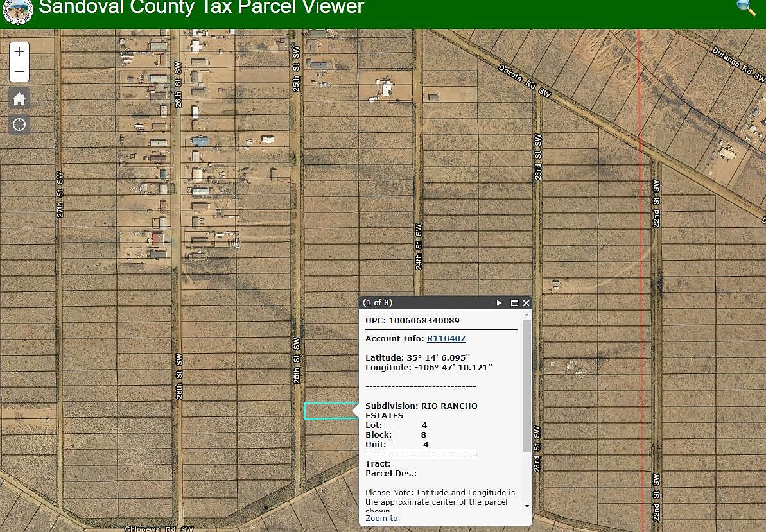The width and height of the screenshot is (766, 532).
Task: Open account info link R110407
Action: [x=446, y=338]
